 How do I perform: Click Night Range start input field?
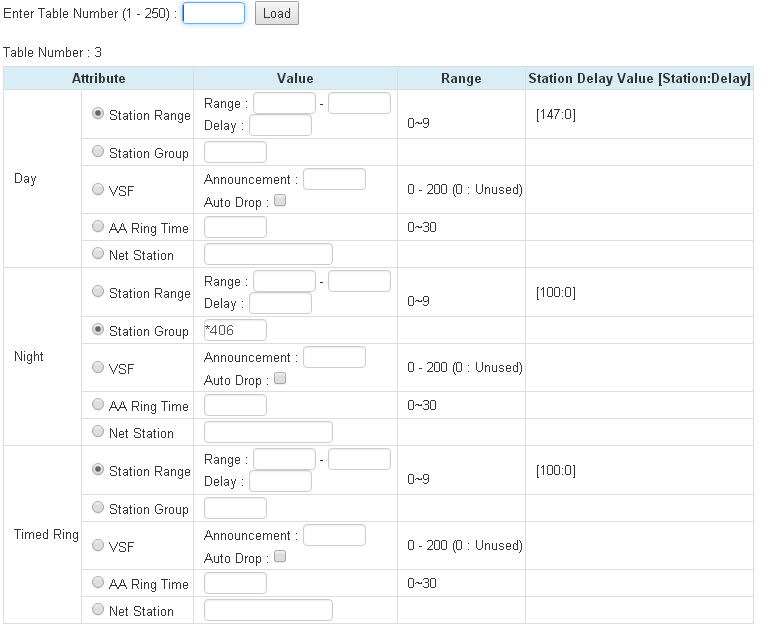pyautogui.click(x=284, y=281)
